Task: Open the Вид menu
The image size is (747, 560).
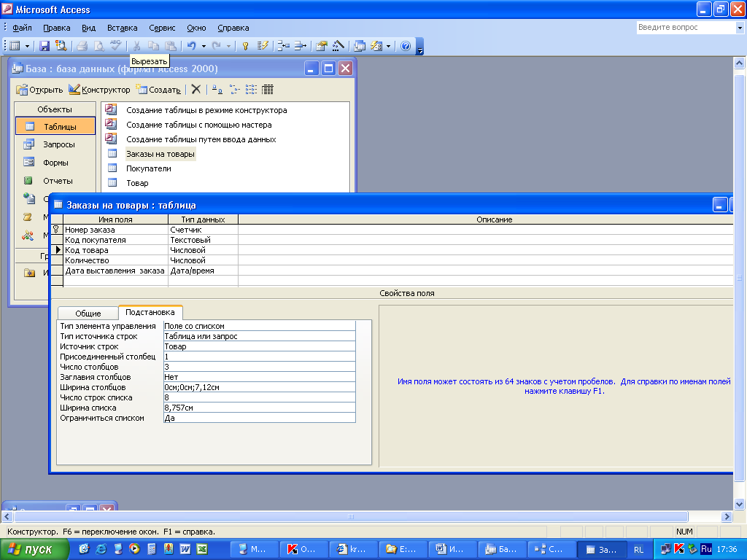Action: (x=88, y=28)
